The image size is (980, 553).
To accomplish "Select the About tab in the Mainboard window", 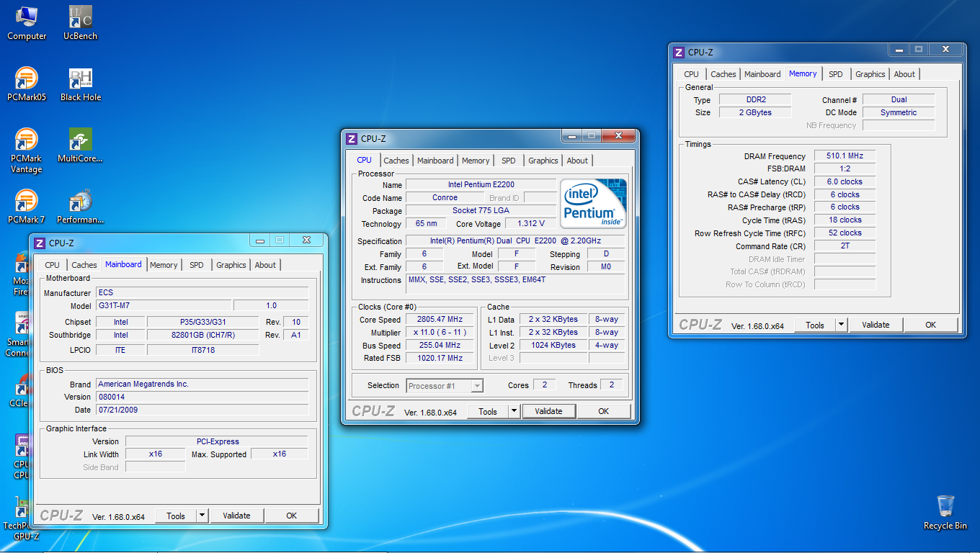I will tap(265, 265).
